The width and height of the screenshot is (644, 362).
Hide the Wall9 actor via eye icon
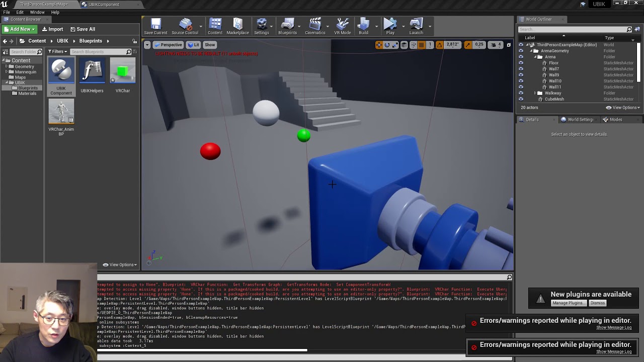click(521, 75)
